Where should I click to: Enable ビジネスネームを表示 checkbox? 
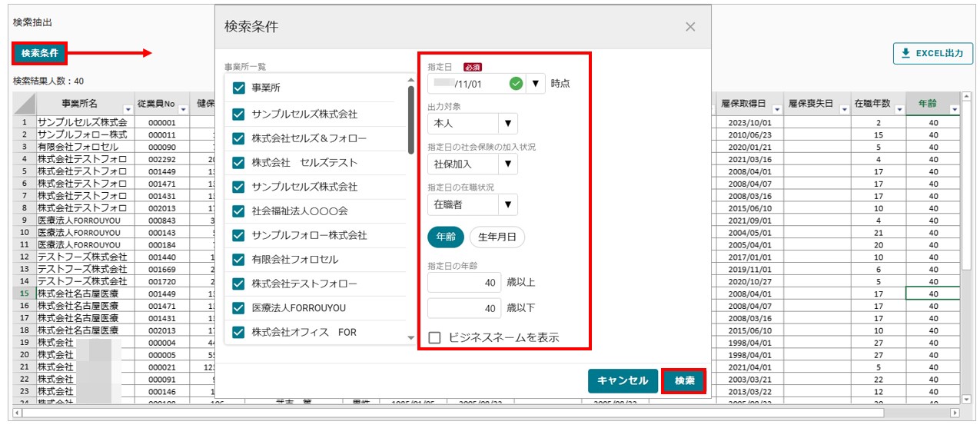tap(435, 337)
